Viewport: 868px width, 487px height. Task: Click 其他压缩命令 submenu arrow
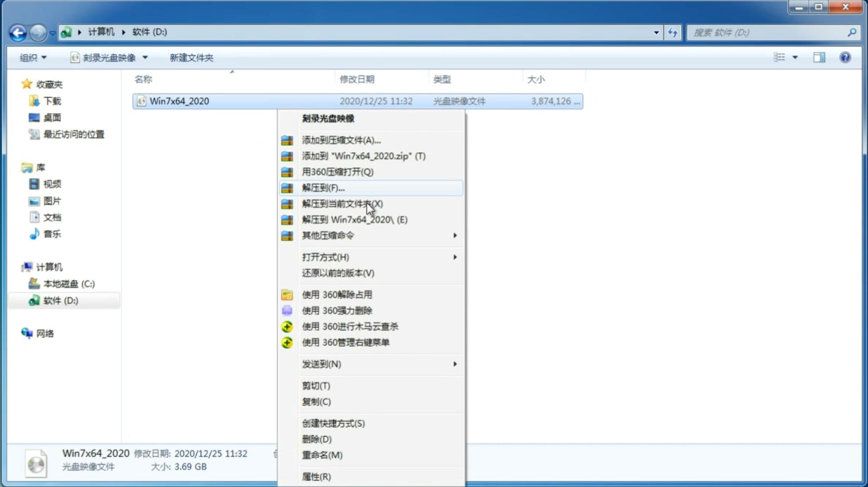click(x=454, y=235)
